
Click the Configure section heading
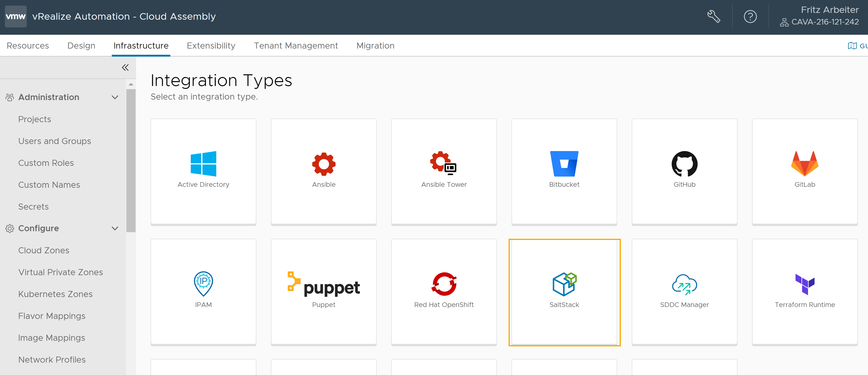pyautogui.click(x=38, y=229)
